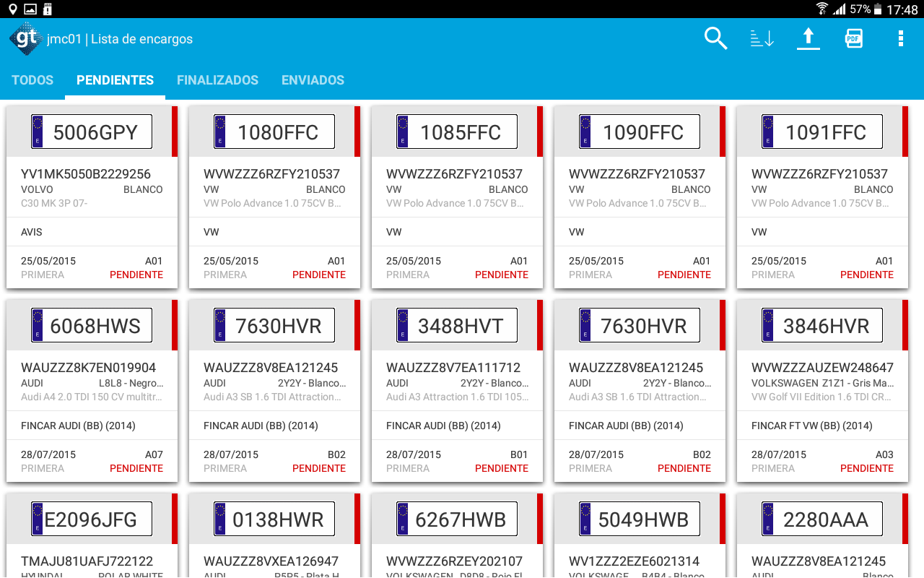The height and width of the screenshot is (578, 924).
Task: Tap the AVIS client label
Action: 32,232
